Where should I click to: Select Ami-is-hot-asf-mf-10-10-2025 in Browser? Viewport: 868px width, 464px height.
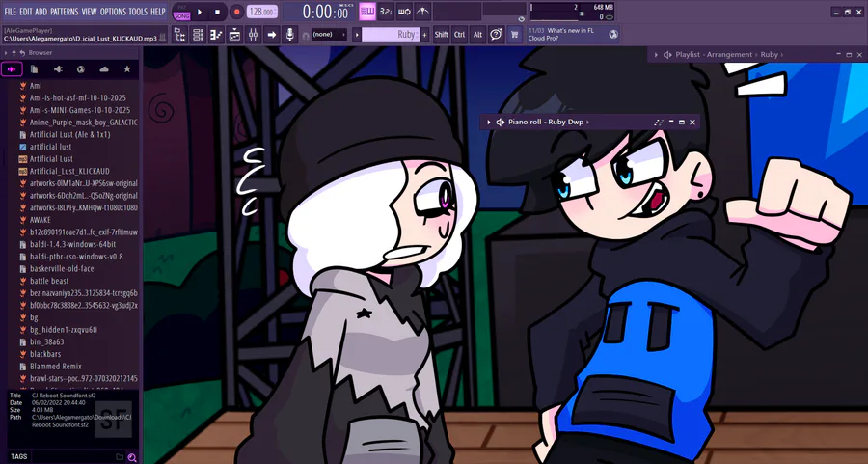77,98
